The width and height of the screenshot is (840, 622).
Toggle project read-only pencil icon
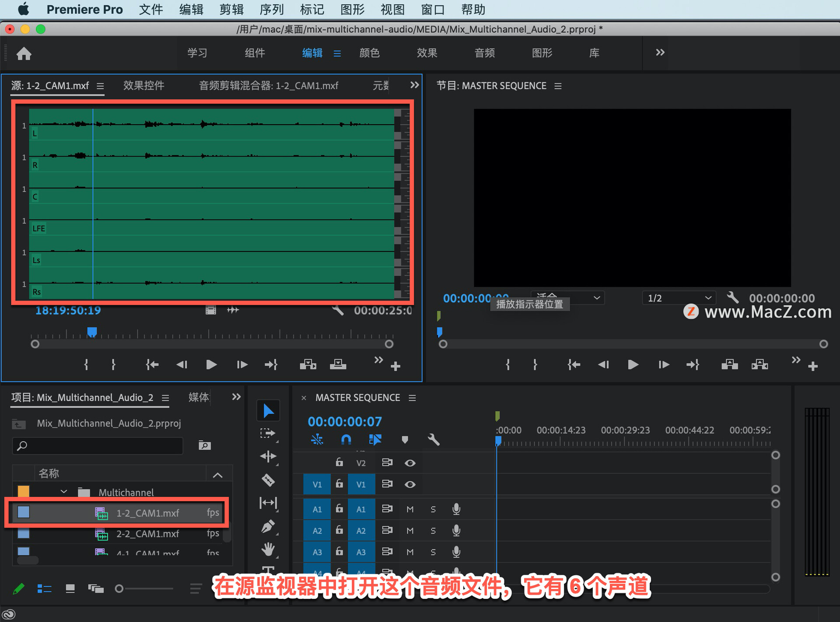(18, 589)
